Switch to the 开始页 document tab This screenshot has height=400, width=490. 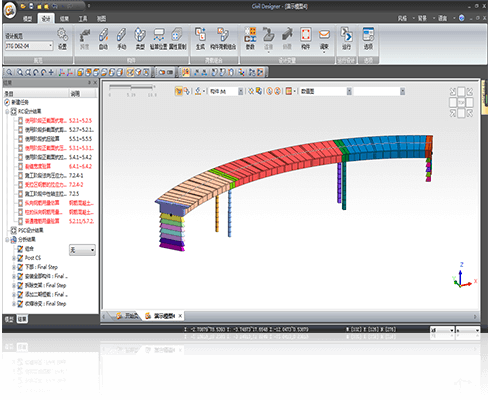[127, 316]
